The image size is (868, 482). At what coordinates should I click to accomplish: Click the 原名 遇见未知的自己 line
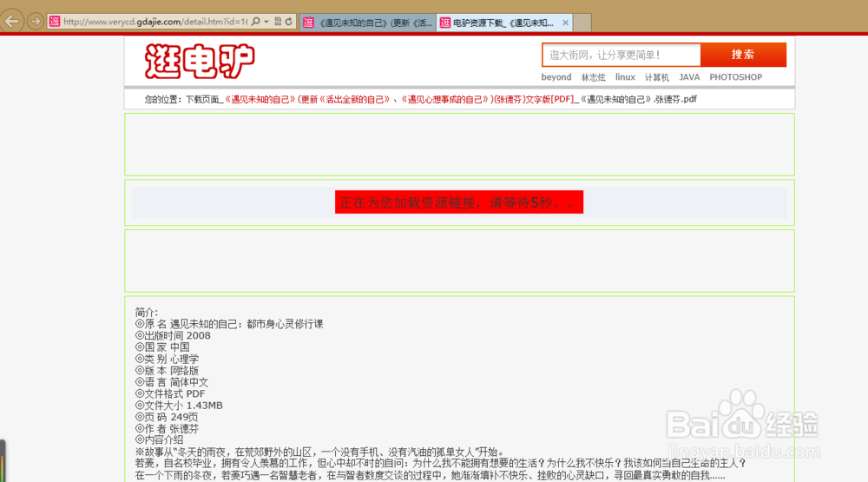pos(229,324)
